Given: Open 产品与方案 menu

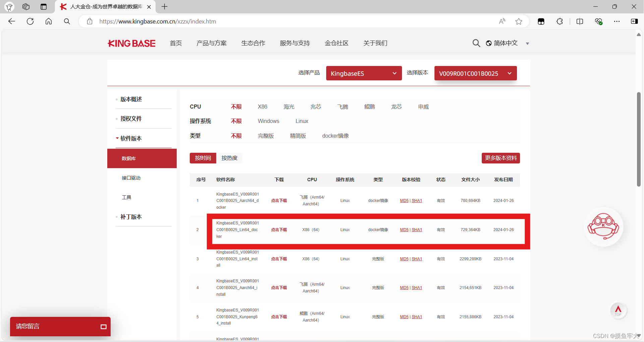Looking at the screenshot, I should click(212, 43).
